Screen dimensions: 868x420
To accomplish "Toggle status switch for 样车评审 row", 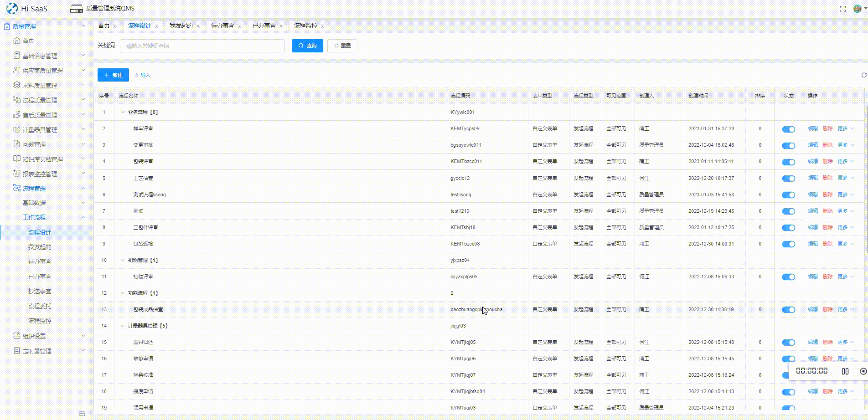I will (788, 129).
